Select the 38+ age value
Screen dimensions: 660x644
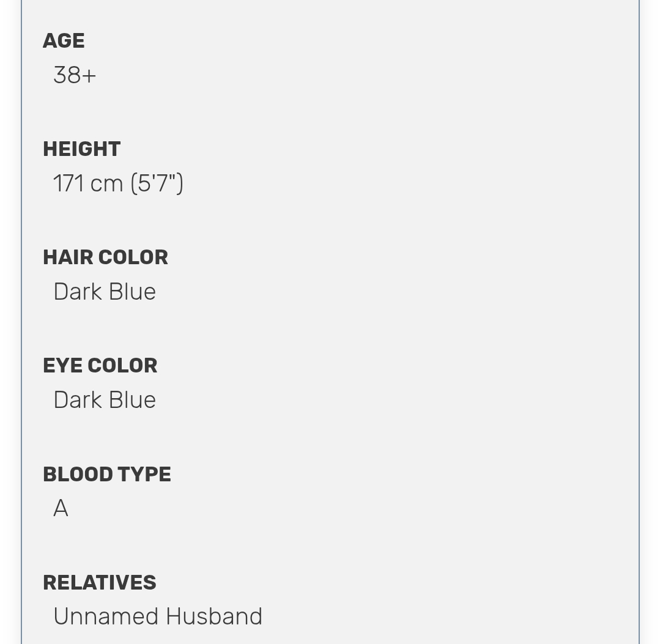click(x=75, y=75)
